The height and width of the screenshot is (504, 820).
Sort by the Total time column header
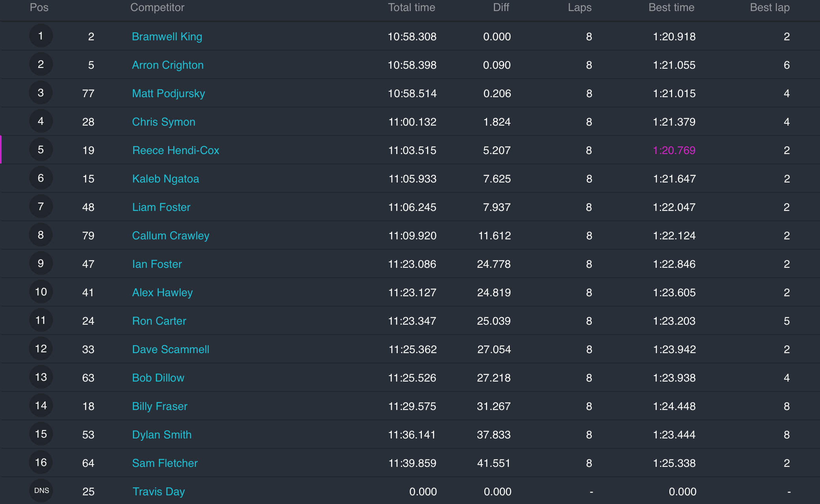point(411,8)
